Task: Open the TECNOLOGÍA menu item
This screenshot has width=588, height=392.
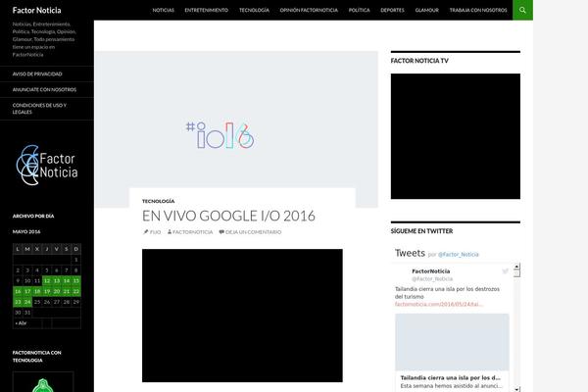Action: (254, 10)
